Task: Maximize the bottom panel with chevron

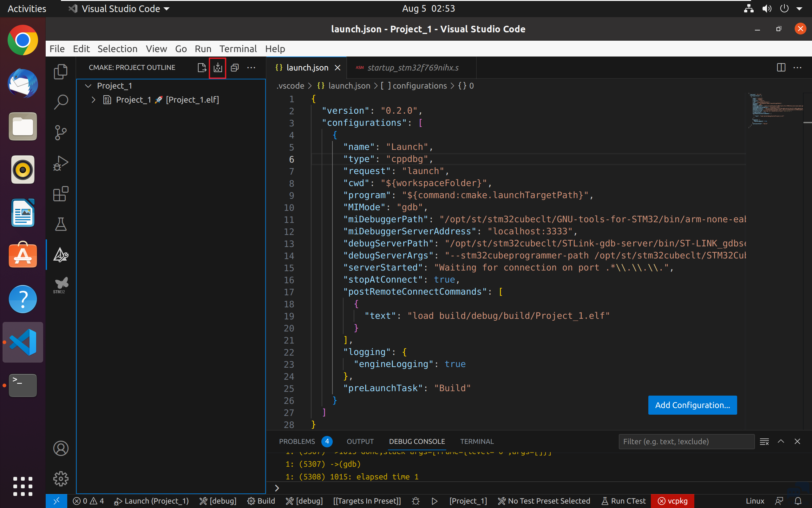Action: click(781, 441)
